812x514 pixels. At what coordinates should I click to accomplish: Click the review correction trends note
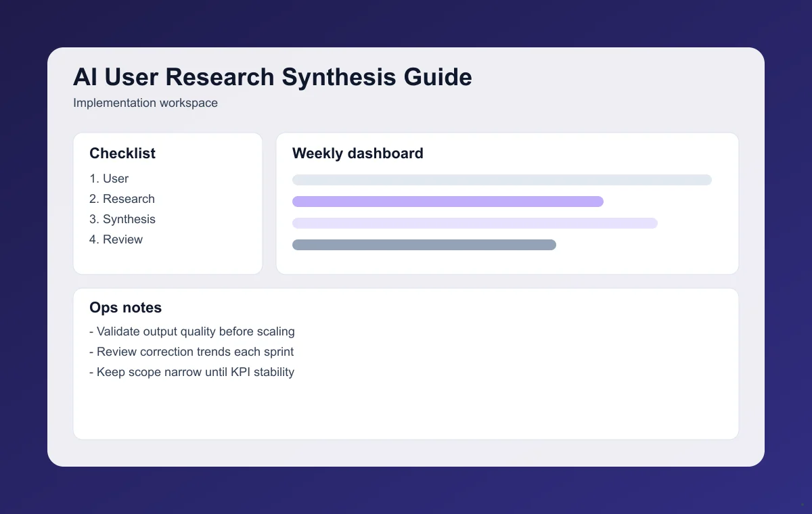pos(191,352)
